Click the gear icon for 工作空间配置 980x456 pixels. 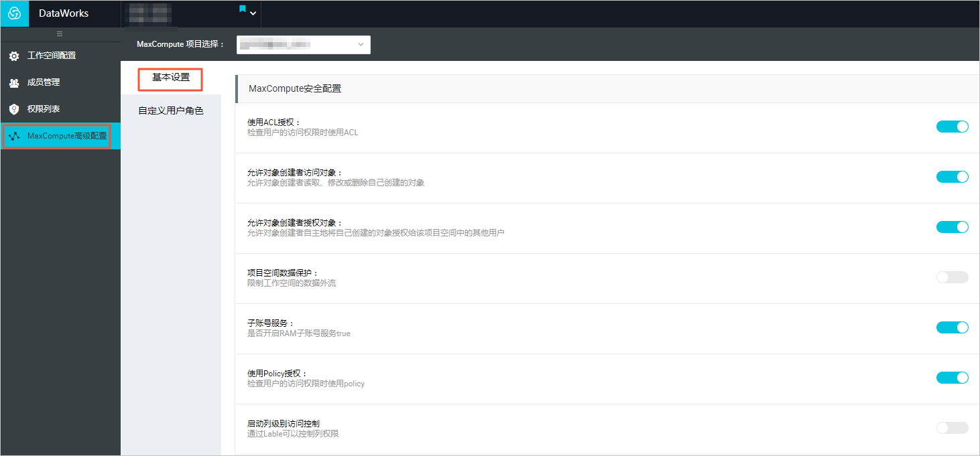point(14,56)
